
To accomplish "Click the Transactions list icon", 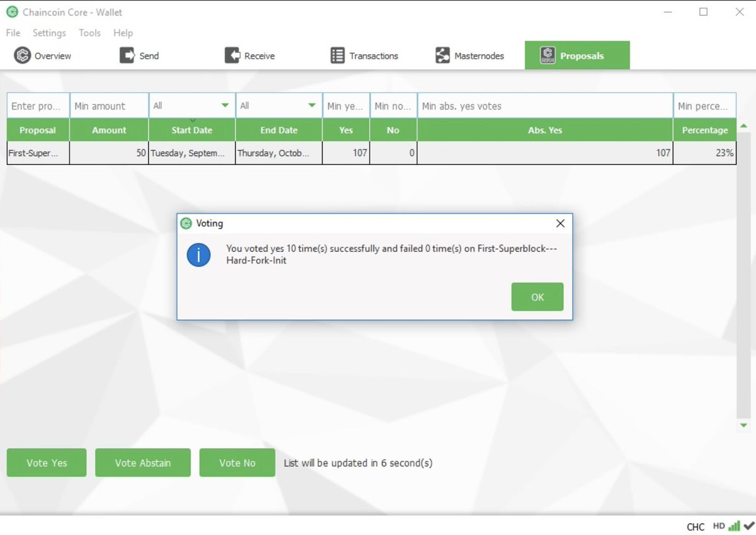I will click(x=338, y=55).
